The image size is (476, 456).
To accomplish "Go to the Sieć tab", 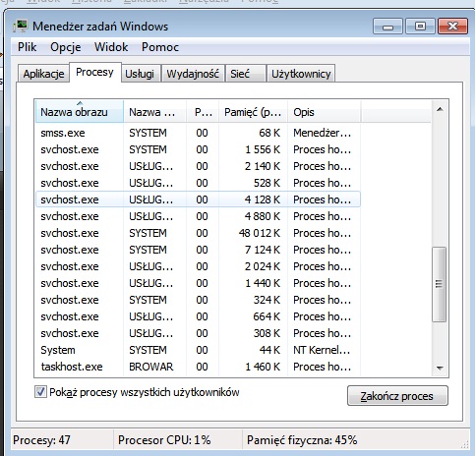I will tap(245, 74).
